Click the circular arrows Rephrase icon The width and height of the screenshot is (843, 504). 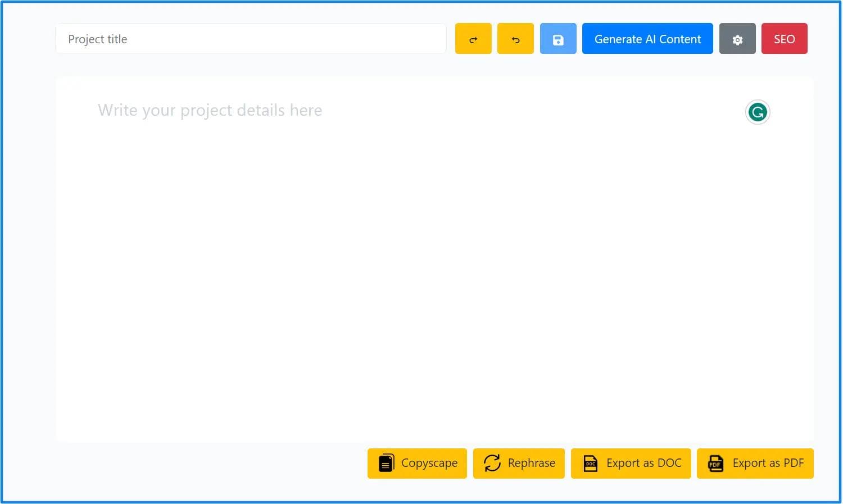point(492,463)
